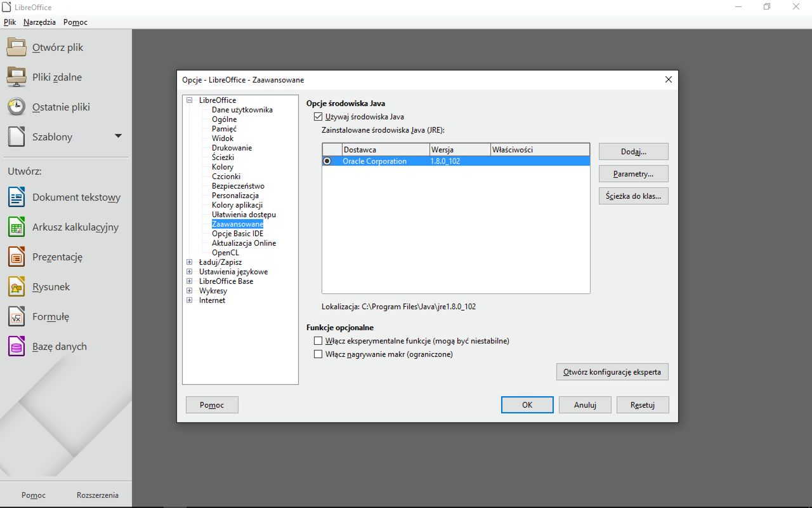
Task: Select Zaawansowane in the options tree
Action: 237,224
